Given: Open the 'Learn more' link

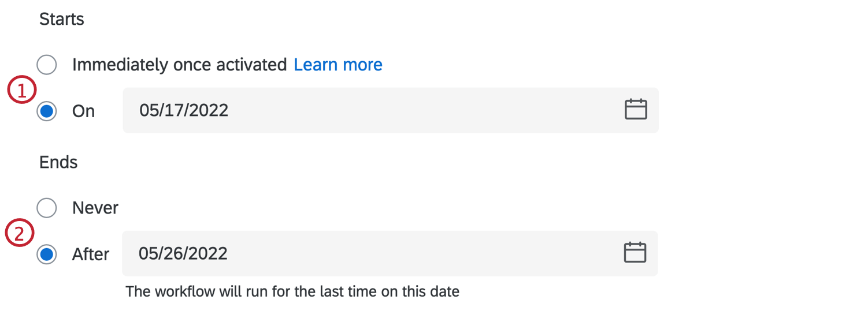Looking at the screenshot, I should tap(338, 65).
